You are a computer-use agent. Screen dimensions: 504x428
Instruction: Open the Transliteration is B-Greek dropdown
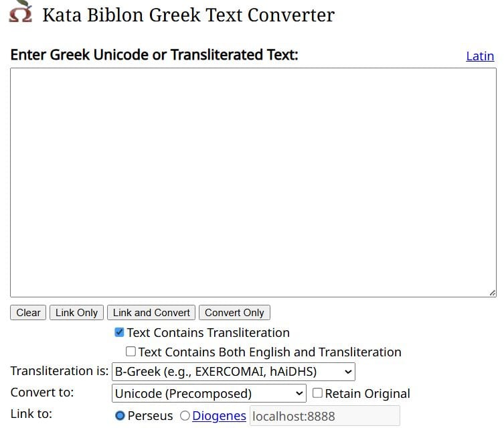pyautogui.click(x=233, y=372)
